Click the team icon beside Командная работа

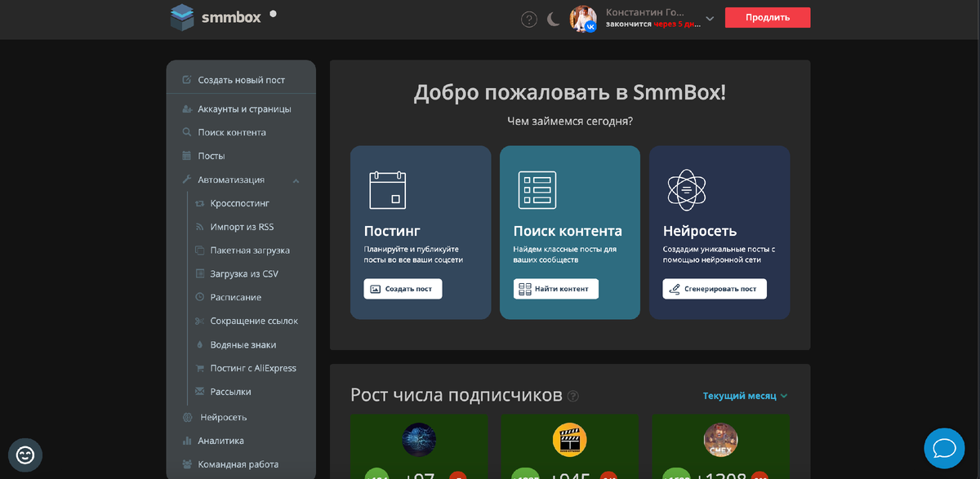[187, 465]
